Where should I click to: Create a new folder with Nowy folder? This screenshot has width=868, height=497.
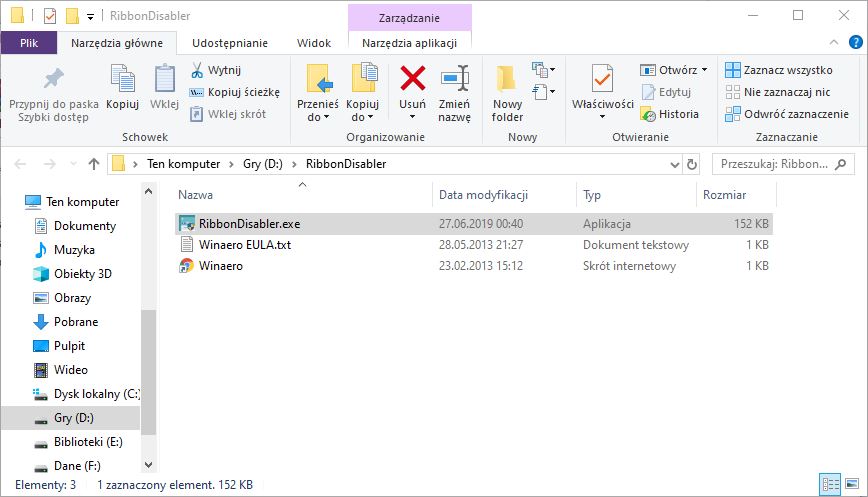tap(507, 95)
